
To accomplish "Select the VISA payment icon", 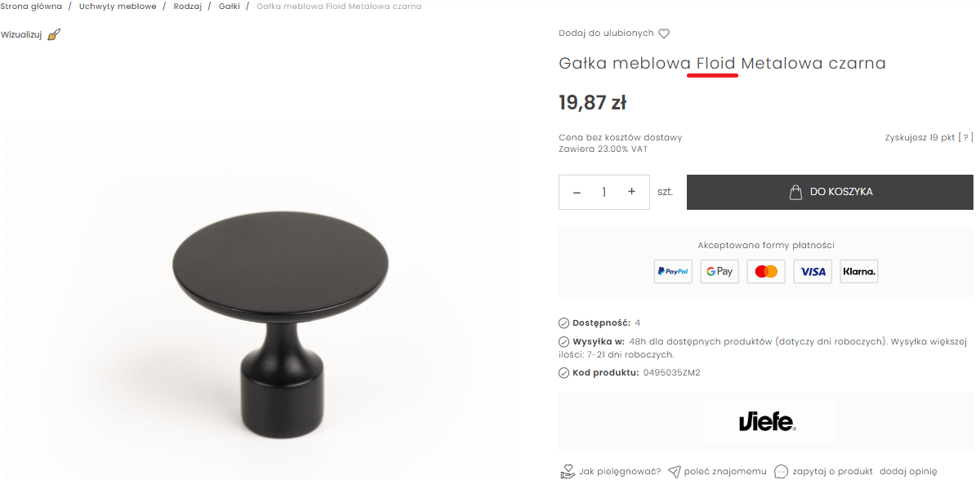I will [x=813, y=272].
